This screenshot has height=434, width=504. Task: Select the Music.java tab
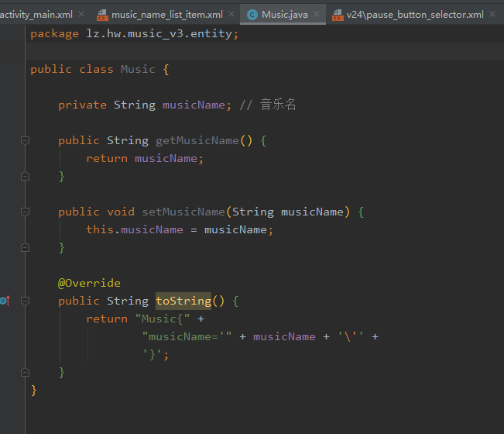(284, 15)
